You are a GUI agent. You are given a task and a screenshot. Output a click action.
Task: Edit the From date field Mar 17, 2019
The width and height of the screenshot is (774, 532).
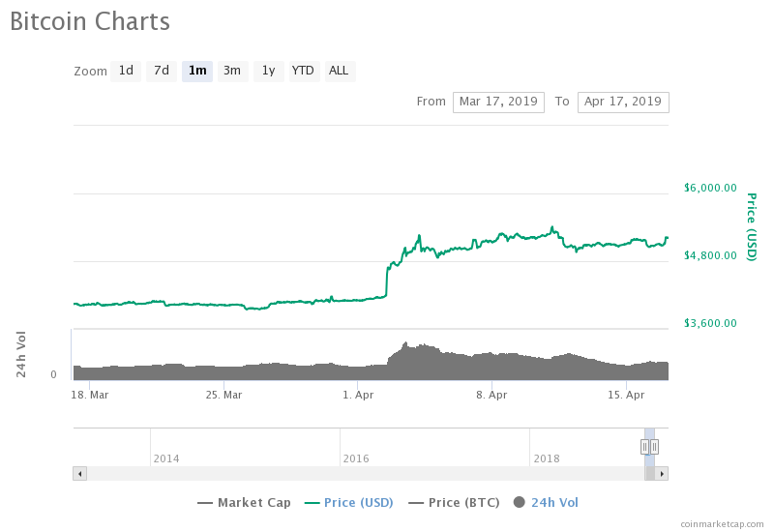coord(498,103)
